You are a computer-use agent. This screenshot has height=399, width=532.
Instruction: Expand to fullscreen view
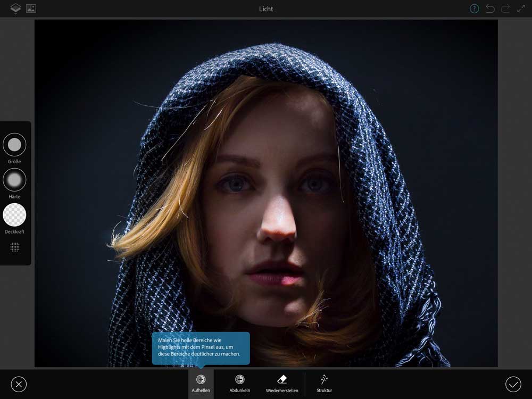(x=521, y=9)
